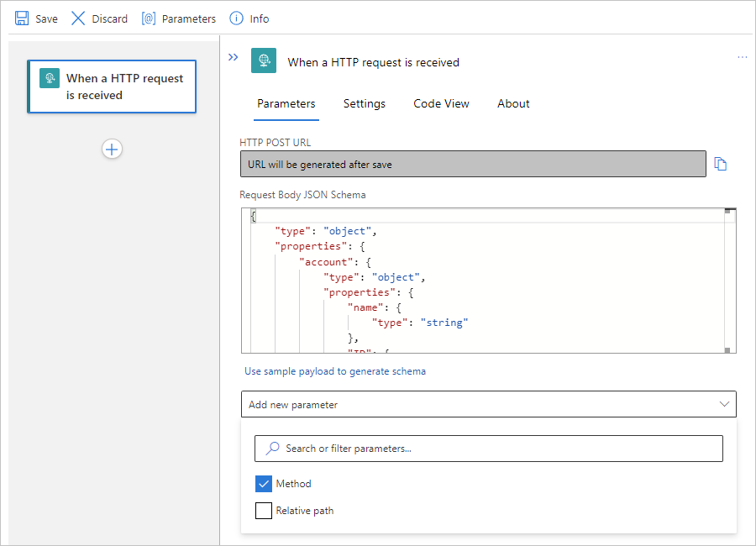
Task: Open the Parameters toolbar item
Action: 178,18
